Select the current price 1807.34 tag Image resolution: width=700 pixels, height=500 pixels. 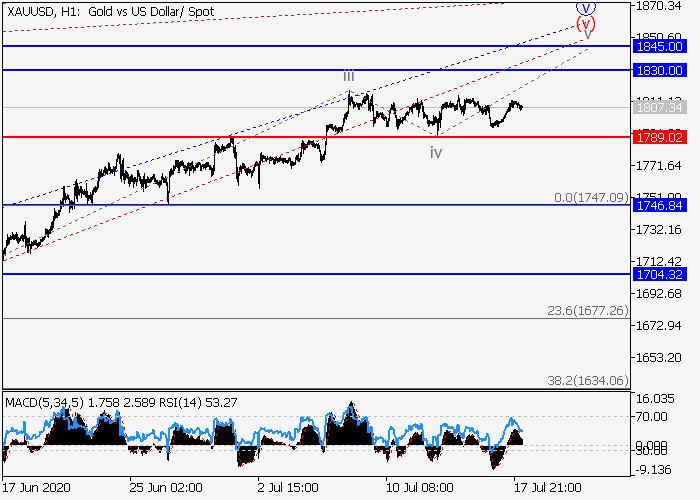(658, 107)
